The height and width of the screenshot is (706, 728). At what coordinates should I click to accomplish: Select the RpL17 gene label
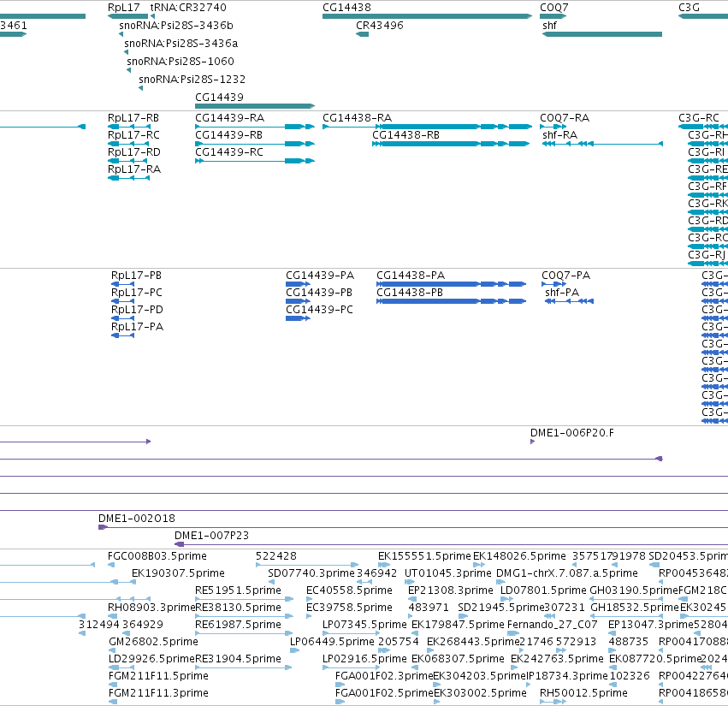[x=123, y=8]
